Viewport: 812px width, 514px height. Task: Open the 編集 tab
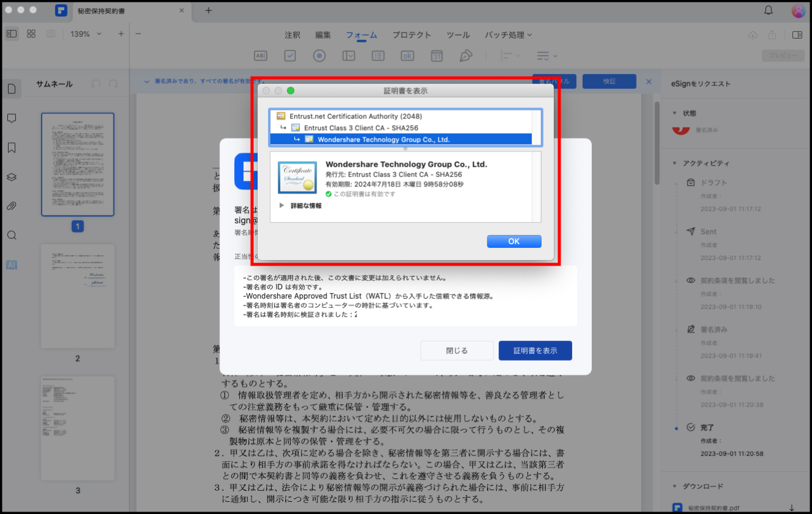(x=323, y=35)
